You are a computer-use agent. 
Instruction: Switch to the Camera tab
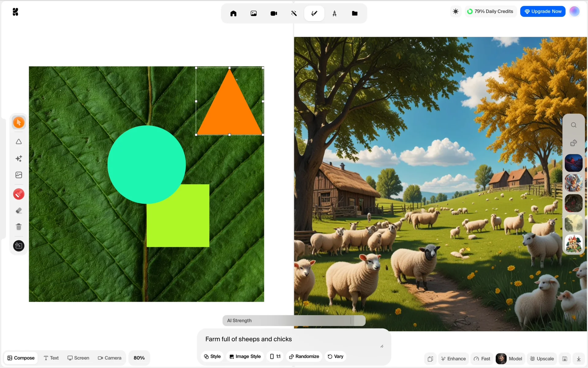(x=109, y=358)
